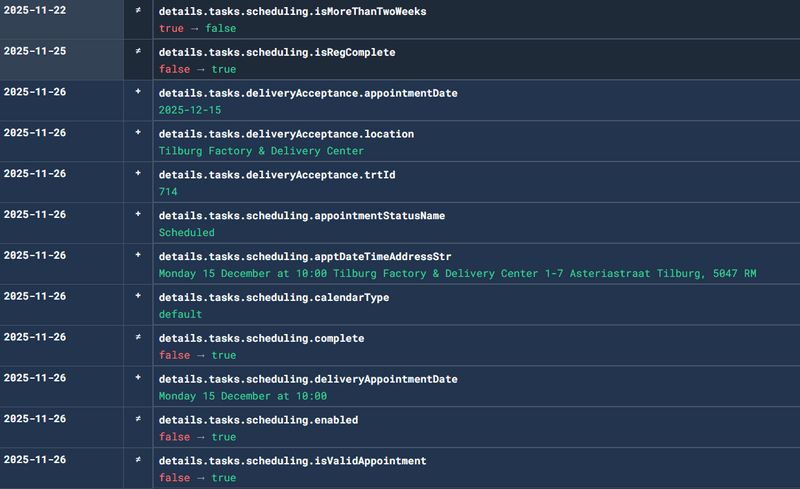The image size is (800, 489).
Task: Click details.tasks.scheduling.calendarType field name
Action: tap(274, 297)
